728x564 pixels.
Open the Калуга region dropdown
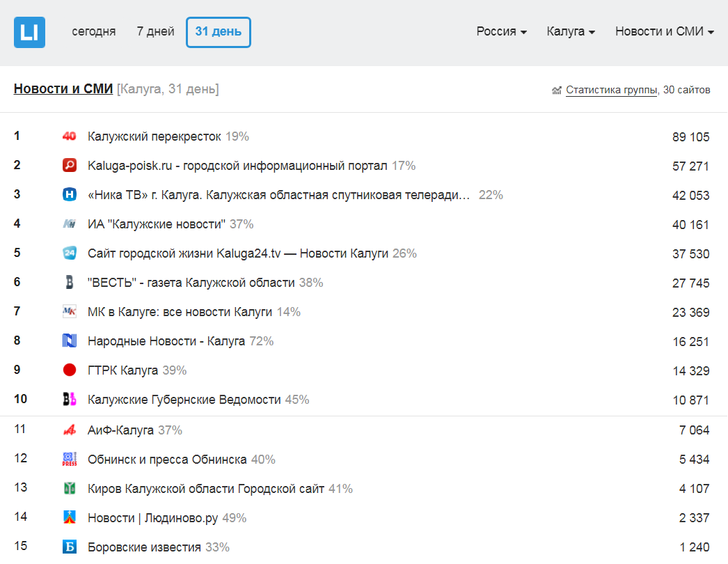tap(570, 32)
